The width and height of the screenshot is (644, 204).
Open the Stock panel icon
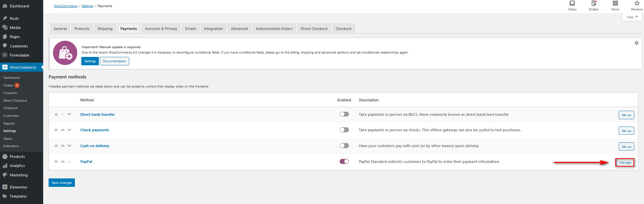[615, 4]
